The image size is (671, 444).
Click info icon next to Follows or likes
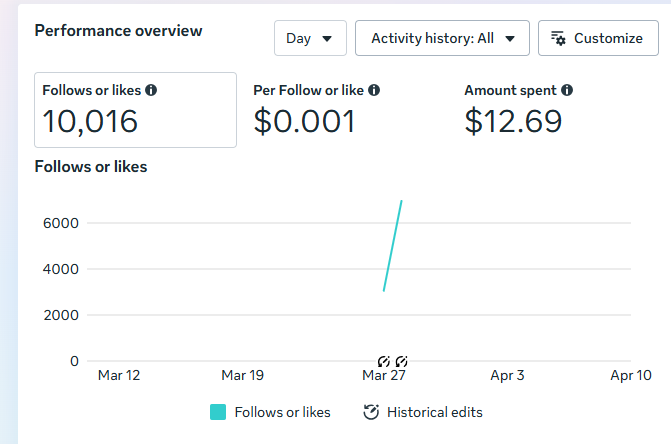tap(151, 90)
